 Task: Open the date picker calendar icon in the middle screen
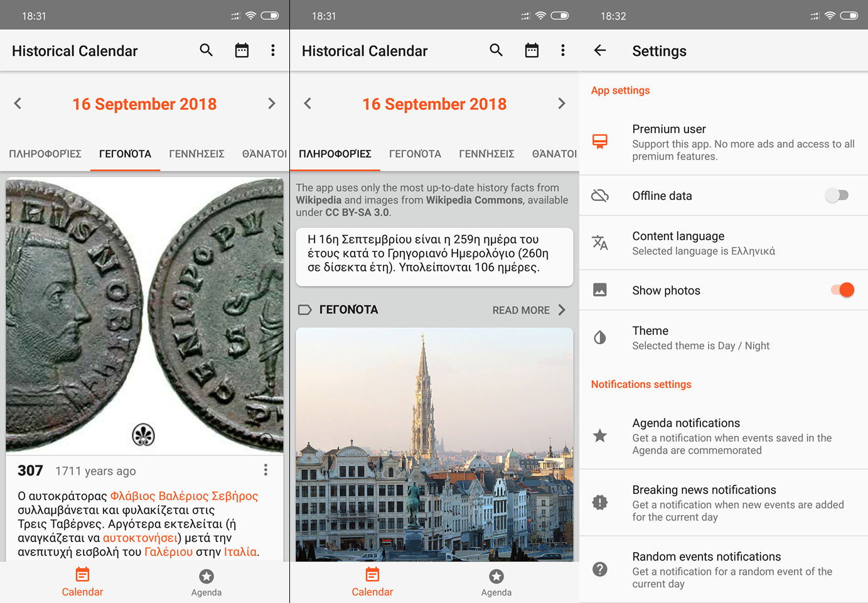(532, 50)
